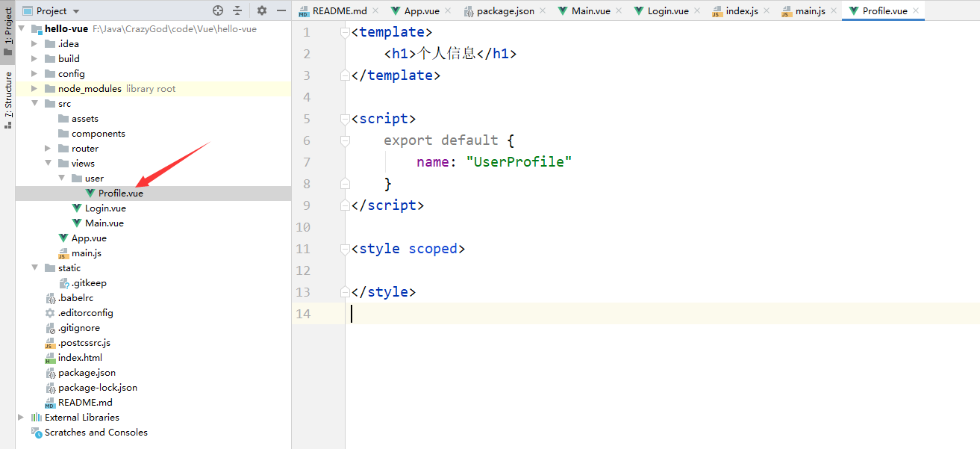Close the main.js tab
The width and height of the screenshot is (980, 449).
(x=833, y=10)
